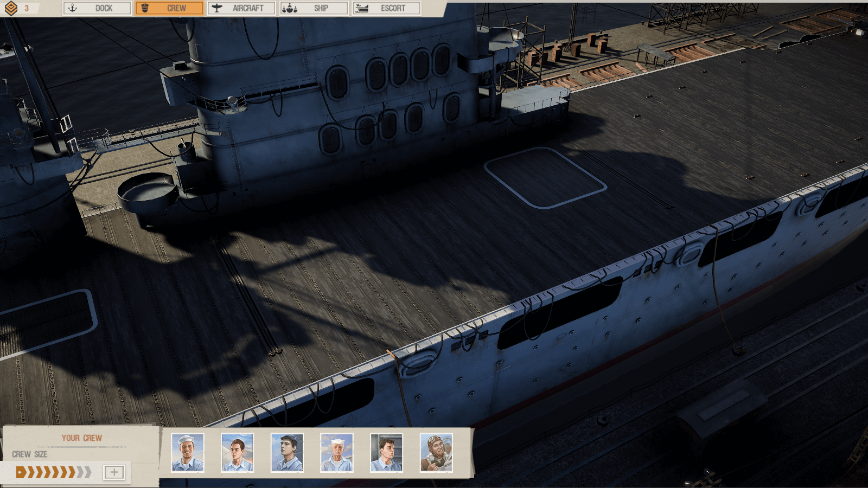This screenshot has height=488, width=868.
Task: Pick the fifth crew member portrait
Action: coord(386,453)
